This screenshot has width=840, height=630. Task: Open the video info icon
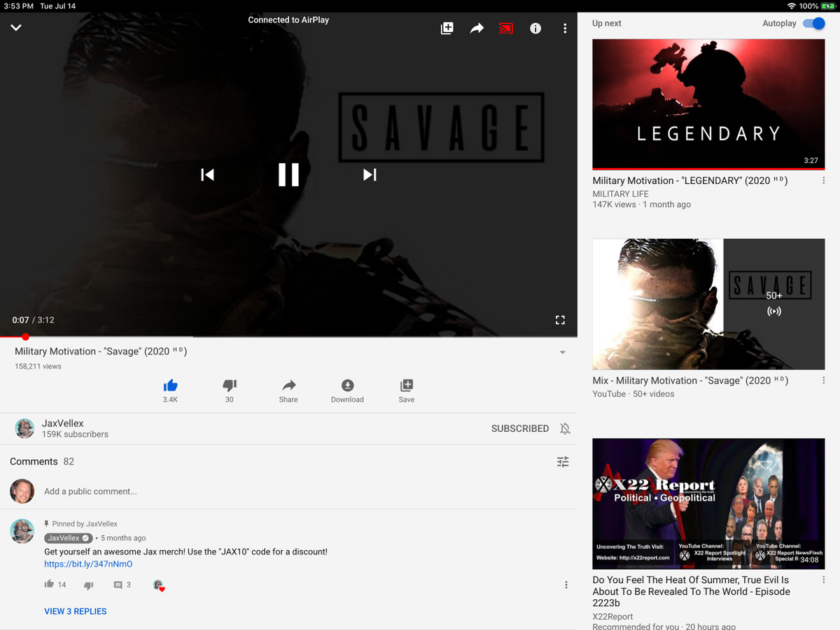click(x=535, y=29)
